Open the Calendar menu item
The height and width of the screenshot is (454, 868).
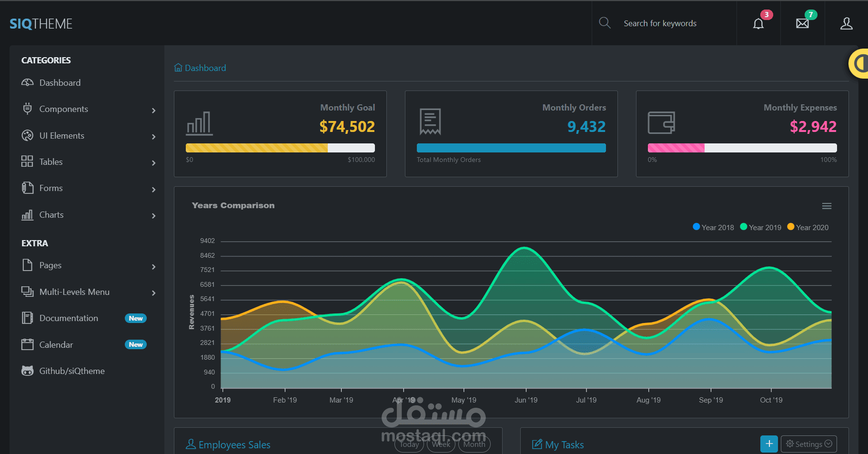click(87, 344)
